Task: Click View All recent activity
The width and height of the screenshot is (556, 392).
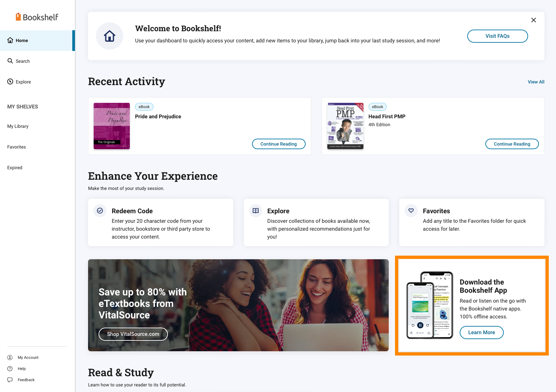Action: [536, 82]
